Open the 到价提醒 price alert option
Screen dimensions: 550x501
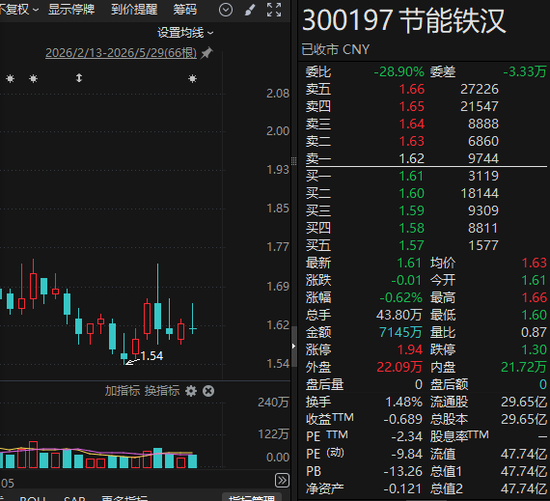click(134, 9)
